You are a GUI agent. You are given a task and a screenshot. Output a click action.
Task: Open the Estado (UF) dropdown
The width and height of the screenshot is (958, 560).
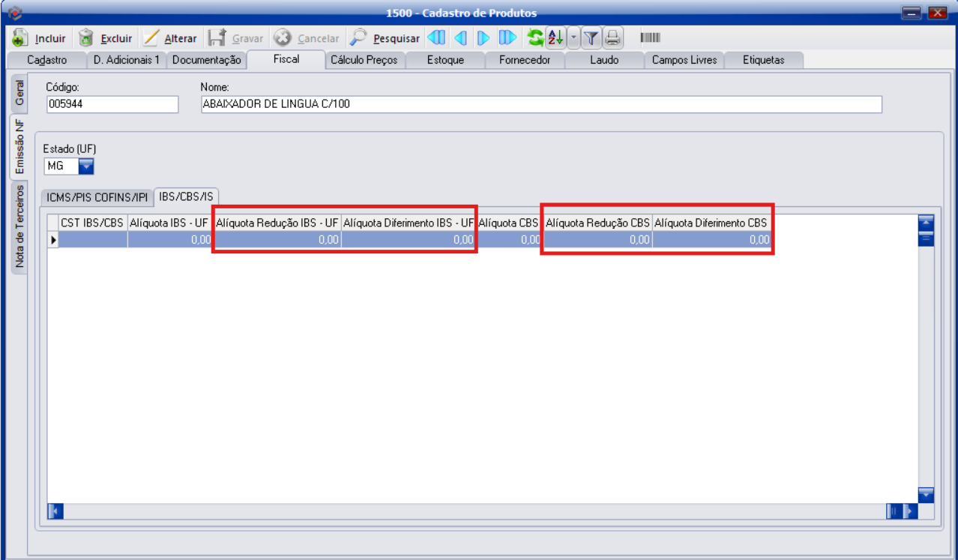pos(86,166)
